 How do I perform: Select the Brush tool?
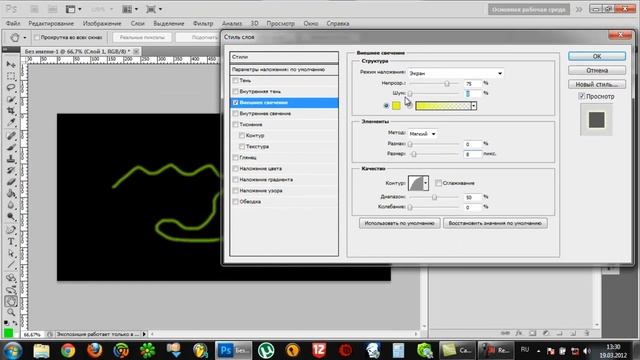click(11, 147)
